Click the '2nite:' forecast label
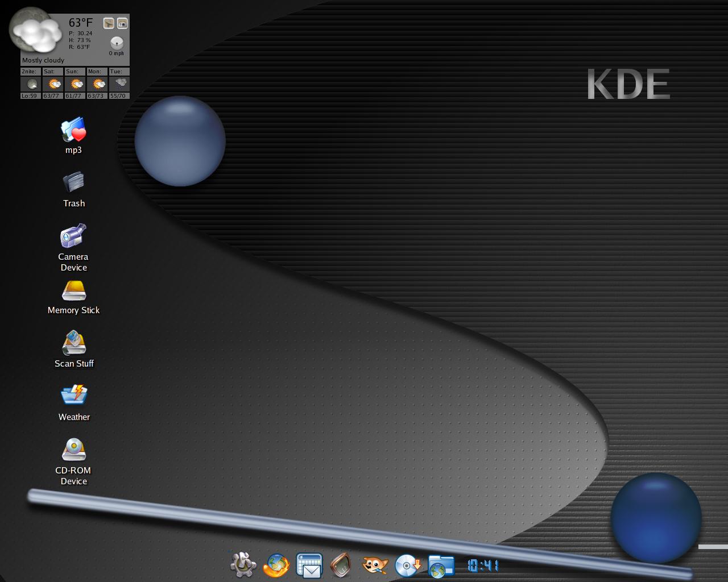728x582 pixels. pyautogui.click(x=29, y=72)
